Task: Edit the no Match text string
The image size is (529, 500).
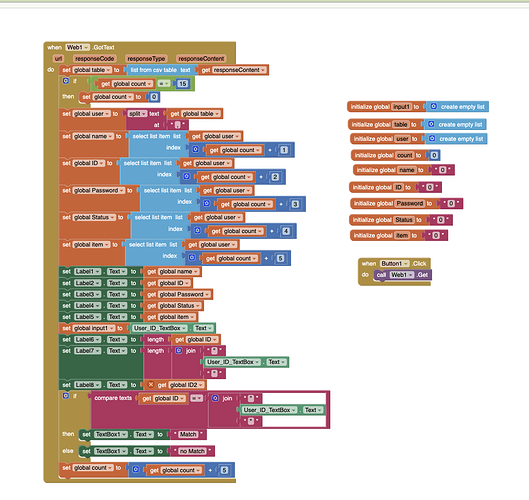Action: (192, 451)
